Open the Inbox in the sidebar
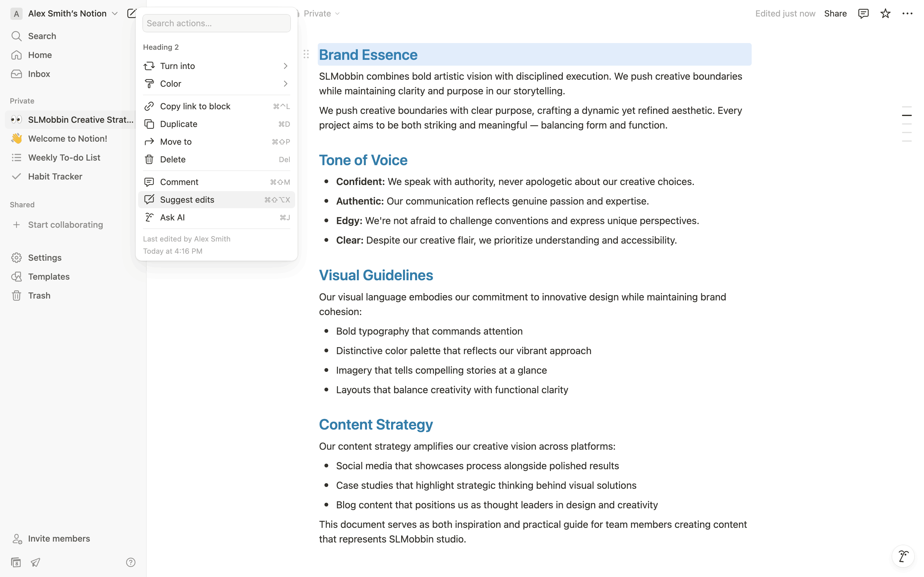The width and height of the screenshot is (924, 577). [39, 74]
